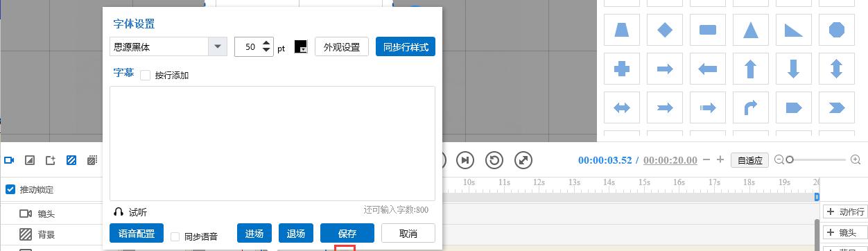
Task: Insert the striped right arrow shape
Action: (708, 107)
